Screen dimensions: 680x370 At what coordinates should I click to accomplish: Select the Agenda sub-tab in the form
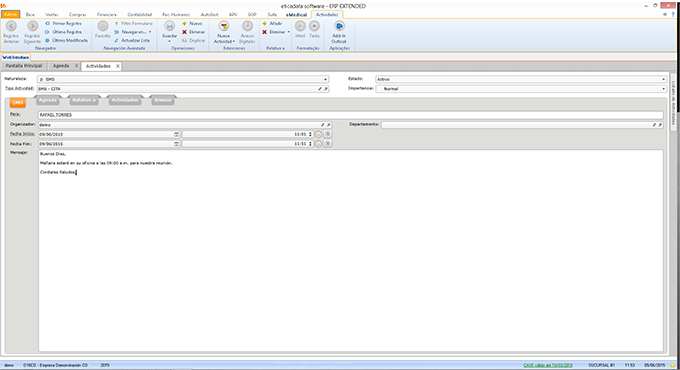pyautogui.click(x=48, y=100)
